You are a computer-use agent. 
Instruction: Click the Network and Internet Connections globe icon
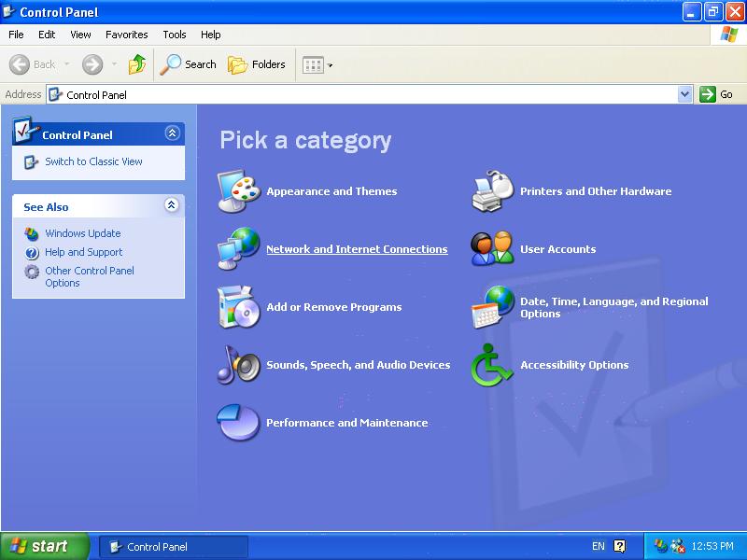(239, 248)
